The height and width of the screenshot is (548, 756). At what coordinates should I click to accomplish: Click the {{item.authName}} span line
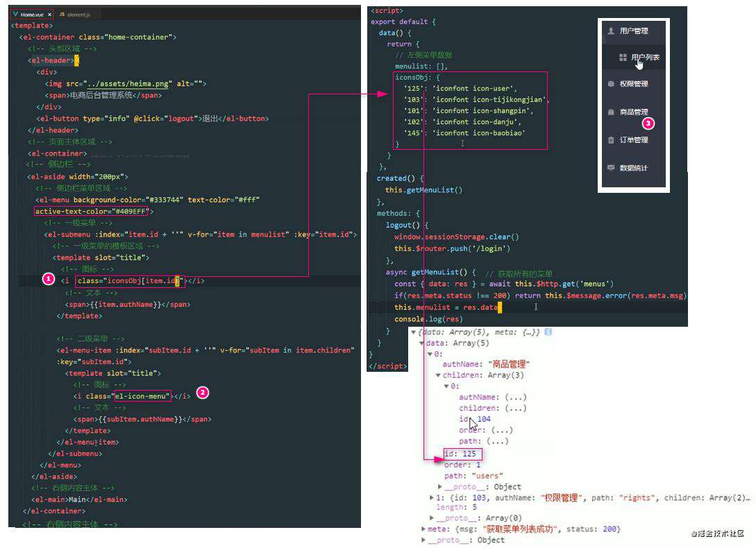(128, 304)
